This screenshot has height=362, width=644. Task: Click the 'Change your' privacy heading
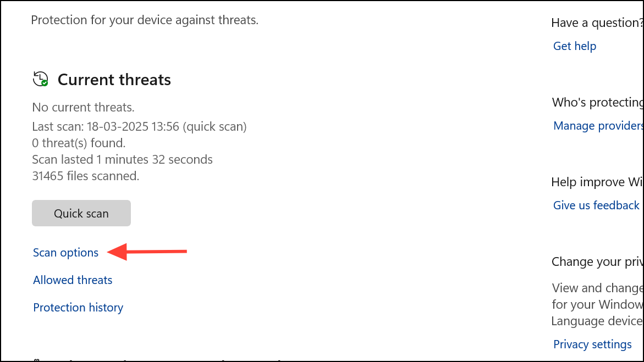point(597,261)
